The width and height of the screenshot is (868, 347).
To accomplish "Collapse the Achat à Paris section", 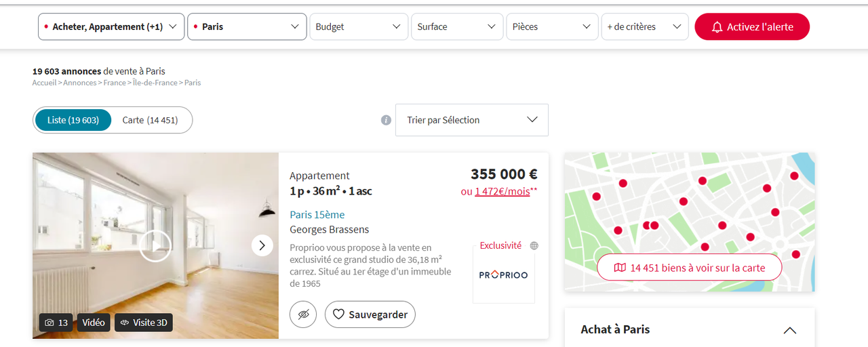I will coord(789,330).
